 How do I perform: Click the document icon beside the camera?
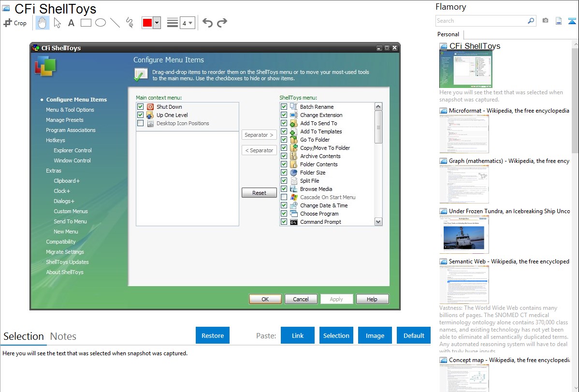tap(559, 21)
